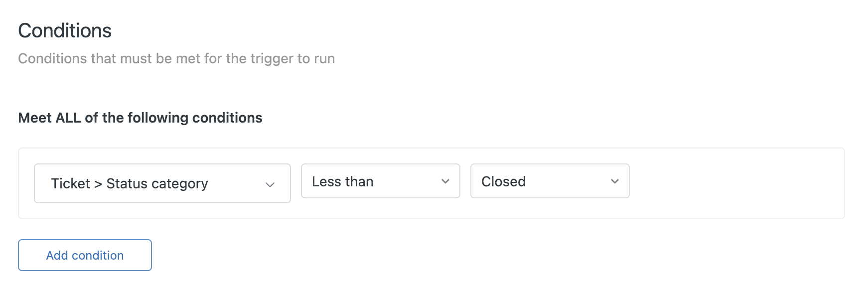Click the 'Conditions that must be met' description text
The height and width of the screenshot is (288, 868).
pyautogui.click(x=176, y=58)
